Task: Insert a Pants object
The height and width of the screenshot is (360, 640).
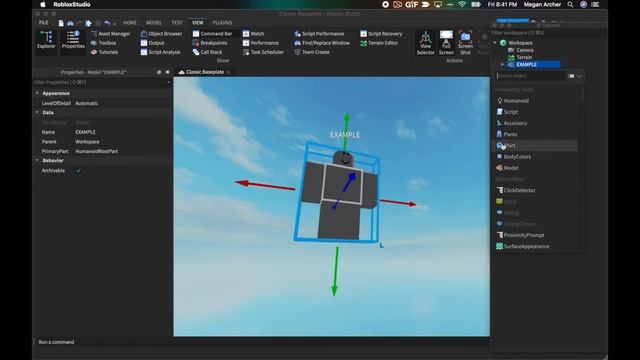Action: point(536,134)
